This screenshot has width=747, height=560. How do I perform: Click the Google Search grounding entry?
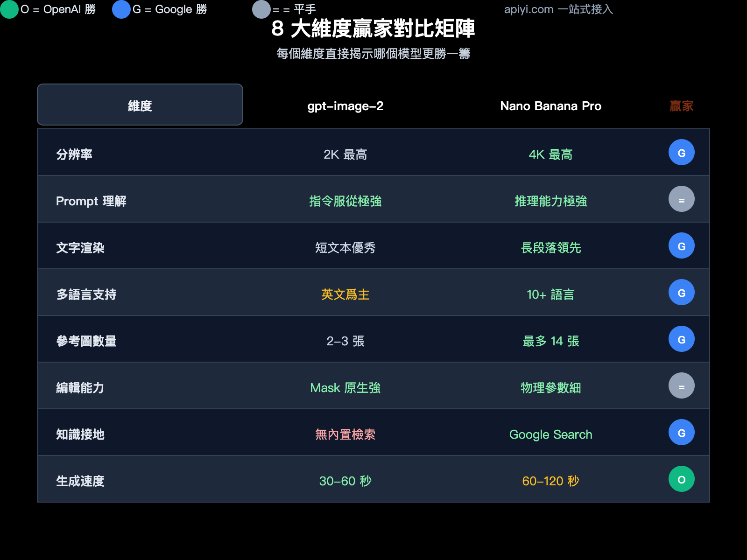(551, 434)
